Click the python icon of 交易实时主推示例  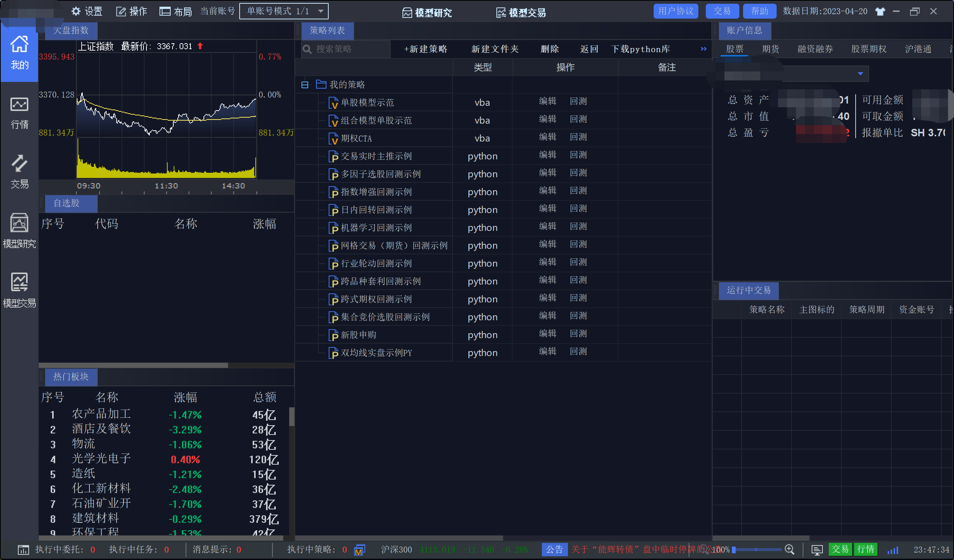(333, 156)
